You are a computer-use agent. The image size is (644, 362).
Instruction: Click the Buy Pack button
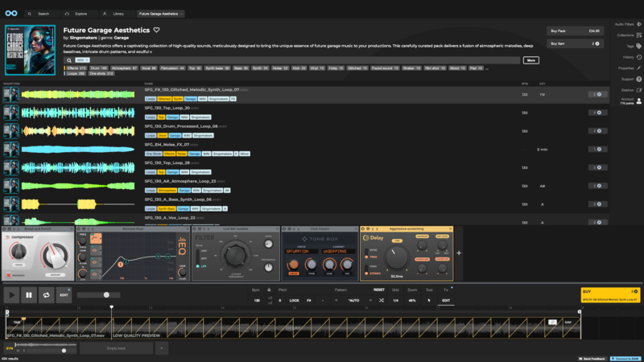(575, 31)
